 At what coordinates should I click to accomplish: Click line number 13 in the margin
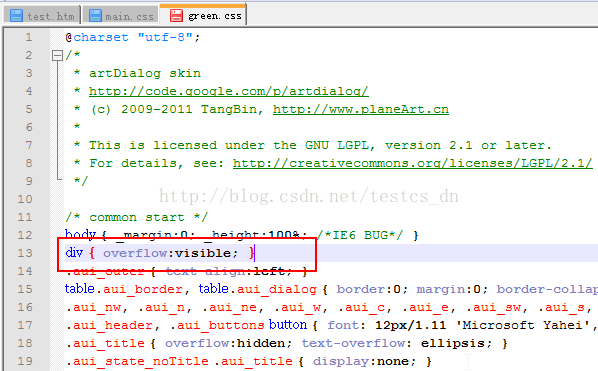[25, 253]
